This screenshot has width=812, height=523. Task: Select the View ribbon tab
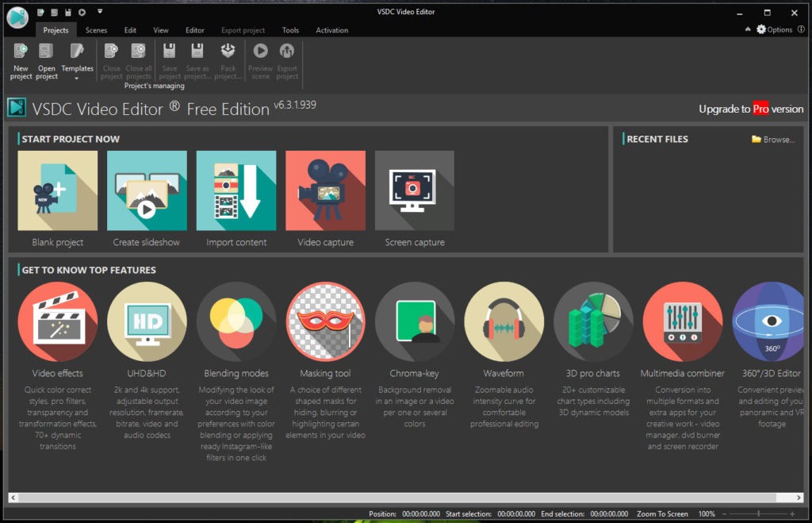pos(160,30)
